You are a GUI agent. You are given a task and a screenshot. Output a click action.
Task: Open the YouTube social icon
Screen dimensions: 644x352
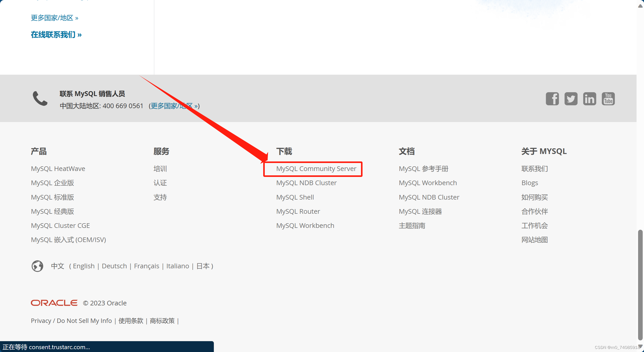tap(608, 99)
